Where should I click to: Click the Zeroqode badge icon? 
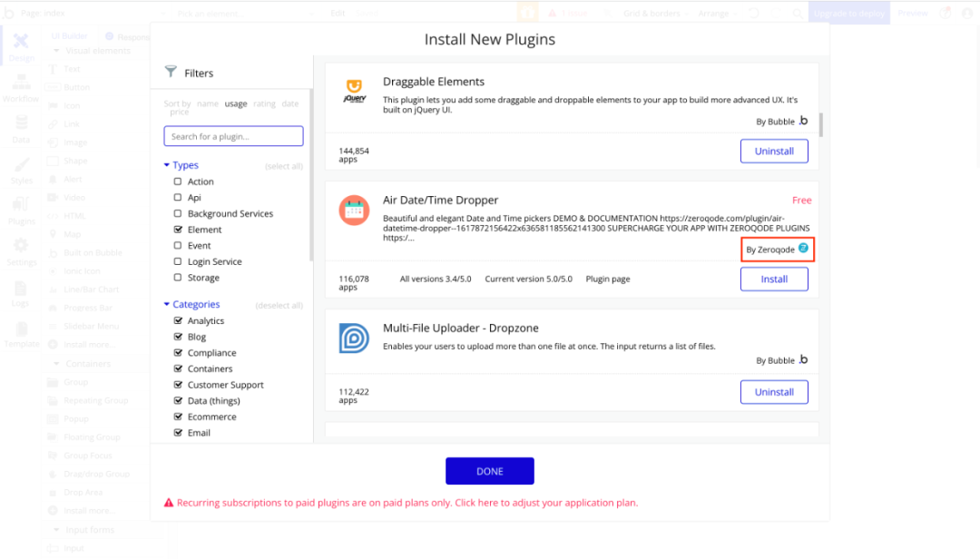803,249
